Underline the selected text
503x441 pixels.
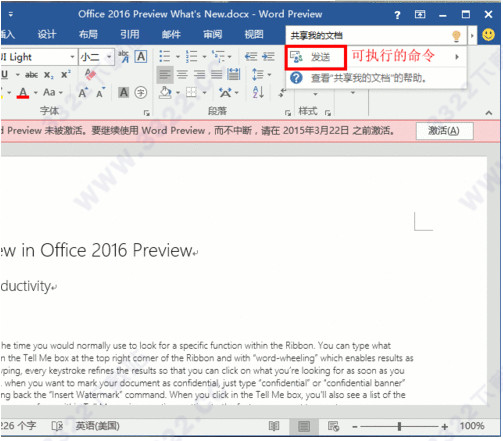[x=5, y=75]
